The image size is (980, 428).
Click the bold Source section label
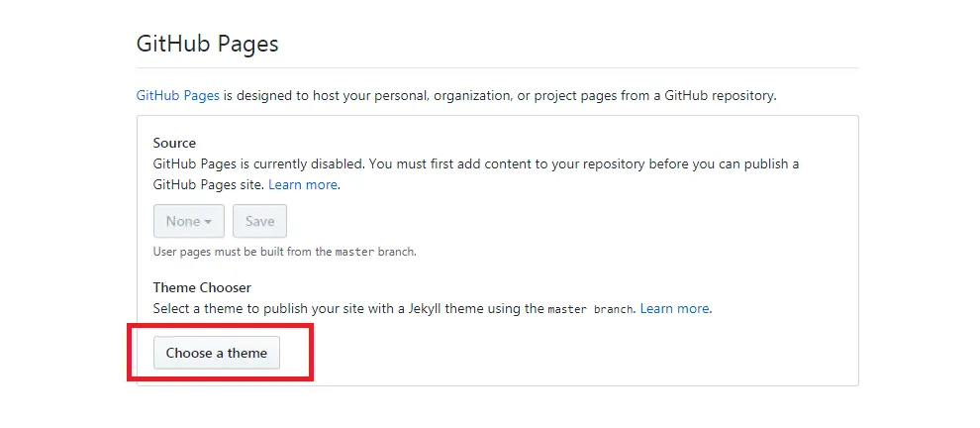(x=174, y=143)
